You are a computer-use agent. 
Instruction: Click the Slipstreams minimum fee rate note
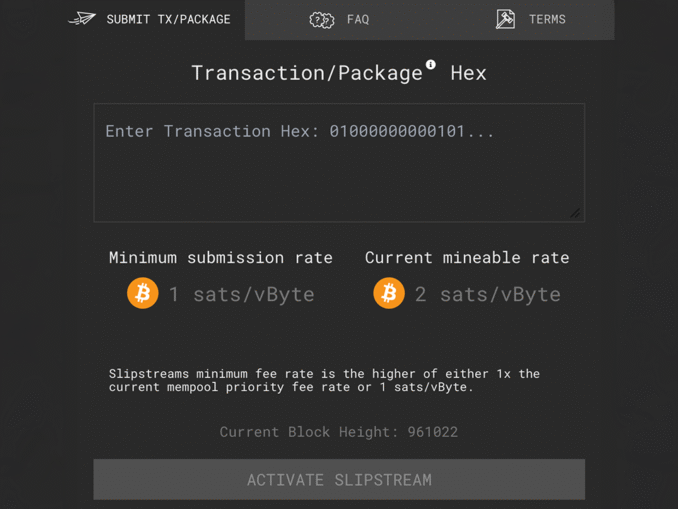point(324,380)
